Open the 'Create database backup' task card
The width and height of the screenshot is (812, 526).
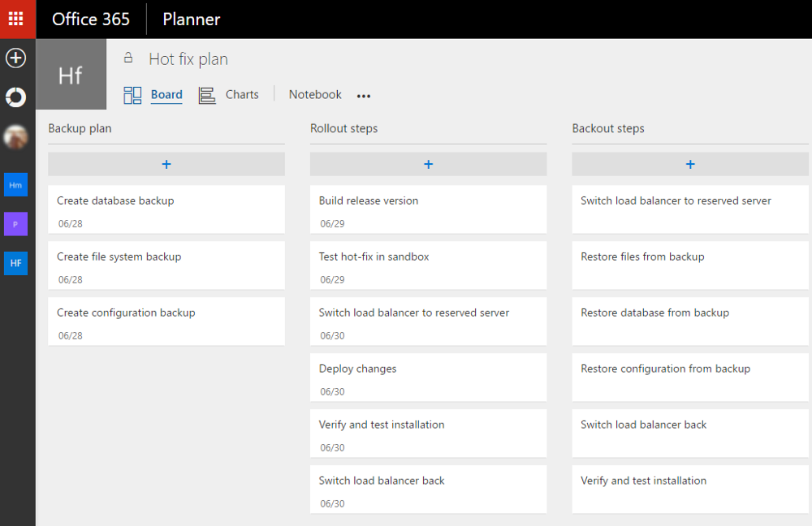pos(166,209)
